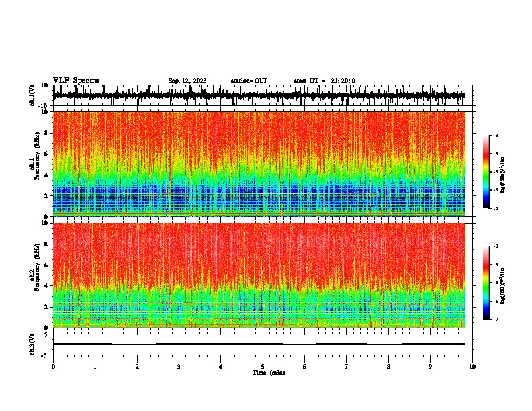
Task: Click the "2" kHz tick on ch.2 spectrogram
Action: 46,307
